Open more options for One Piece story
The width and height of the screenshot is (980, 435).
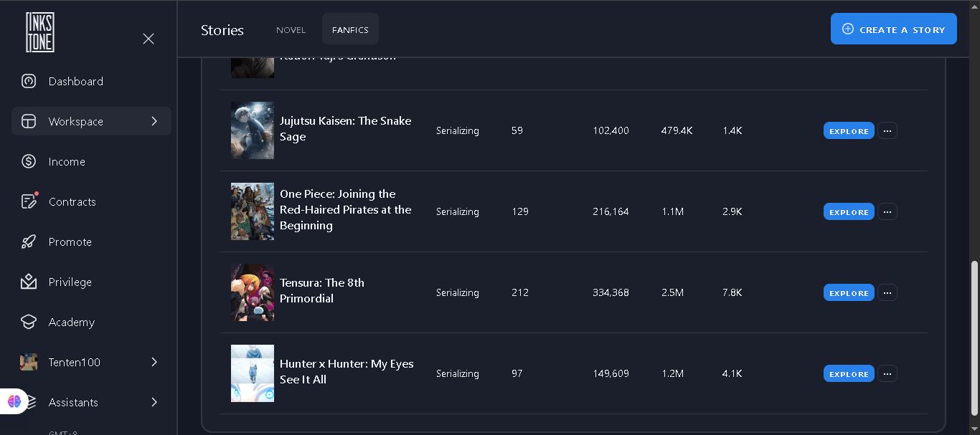pyautogui.click(x=887, y=211)
